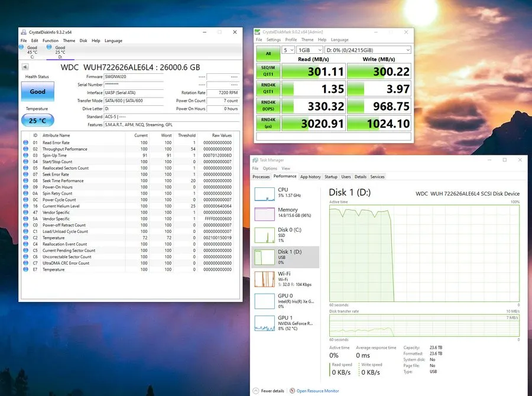Click the Fewer details chevron icon
Screen dimensions: 532x396
(256, 391)
